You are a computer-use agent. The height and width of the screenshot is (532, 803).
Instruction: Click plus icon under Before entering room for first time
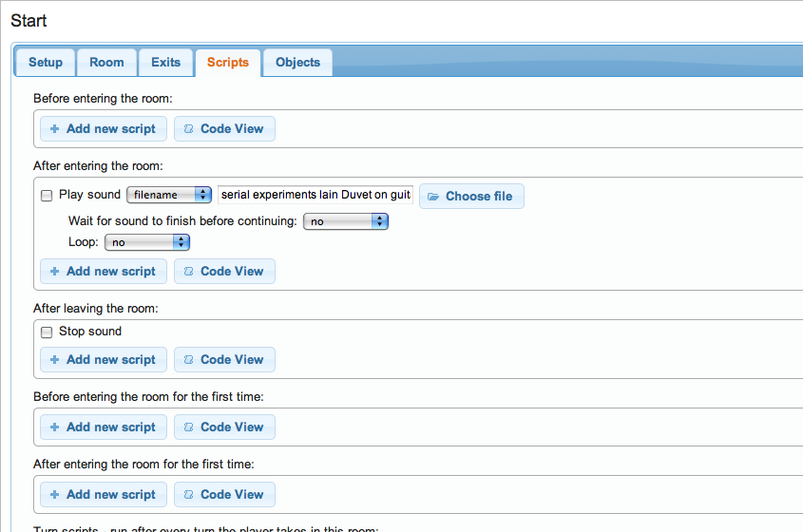(x=55, y=427)
